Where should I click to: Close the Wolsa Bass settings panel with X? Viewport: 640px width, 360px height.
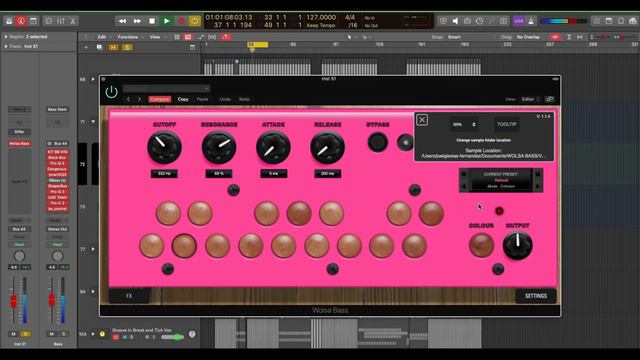pyautogui.click(x=422, y=120)
